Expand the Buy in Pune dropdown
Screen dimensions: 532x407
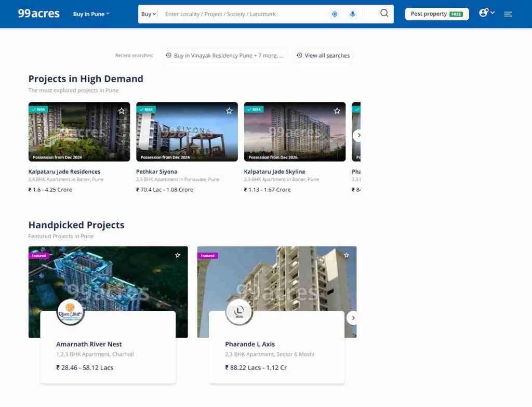tap(91, 14)
